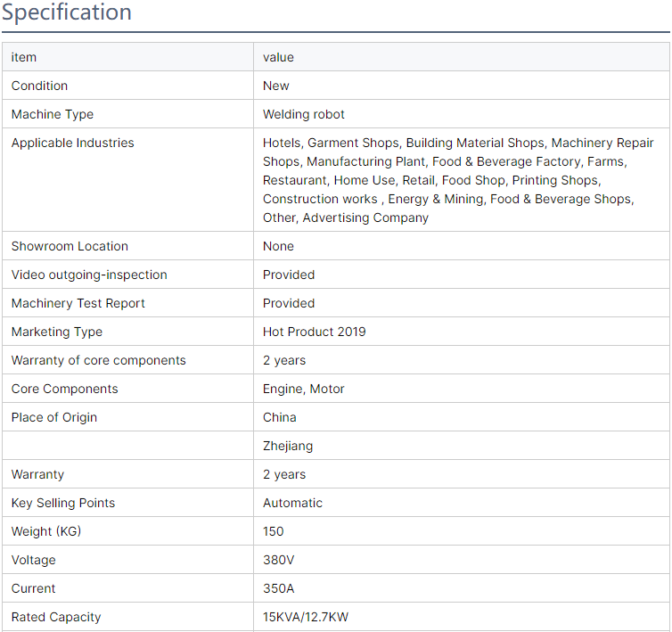672x632 pixels.
Task: Click the Specification heading
Action: 67,12
